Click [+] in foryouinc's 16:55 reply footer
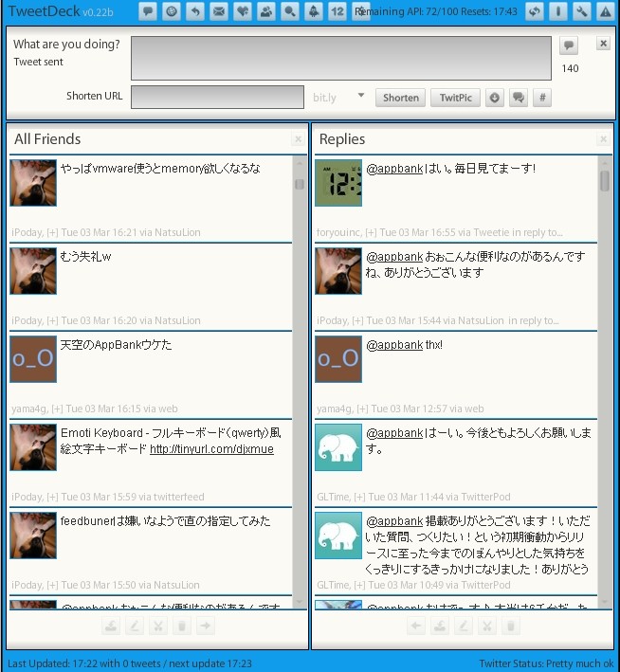The height and width of the screenshot is (672, 620). pyautogui.click(x=371, y=232)
